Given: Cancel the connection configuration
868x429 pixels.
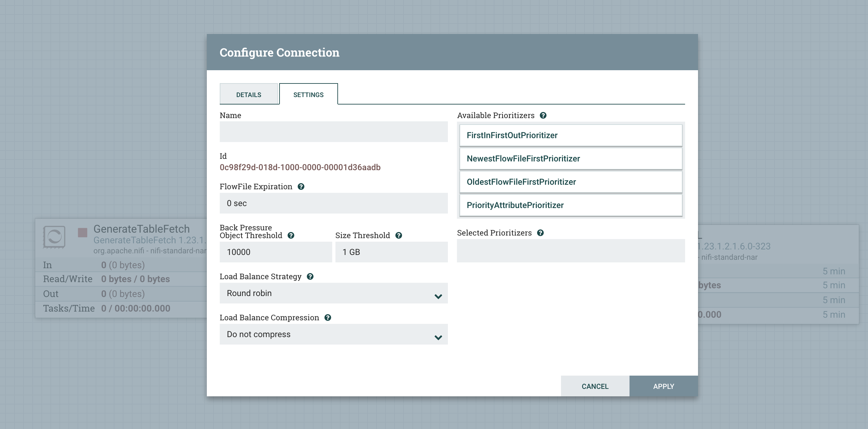Looking at the screenshot, I should tap(595, 386).
